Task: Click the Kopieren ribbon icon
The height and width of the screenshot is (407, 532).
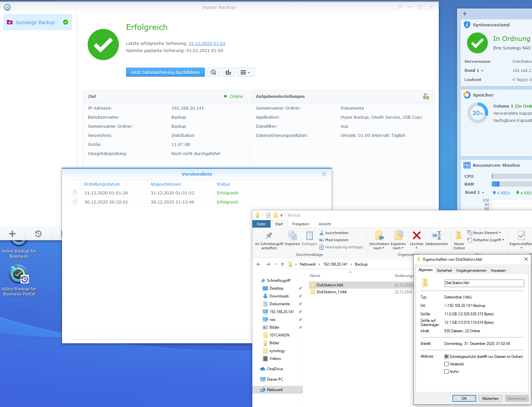Action: point(293,235)
